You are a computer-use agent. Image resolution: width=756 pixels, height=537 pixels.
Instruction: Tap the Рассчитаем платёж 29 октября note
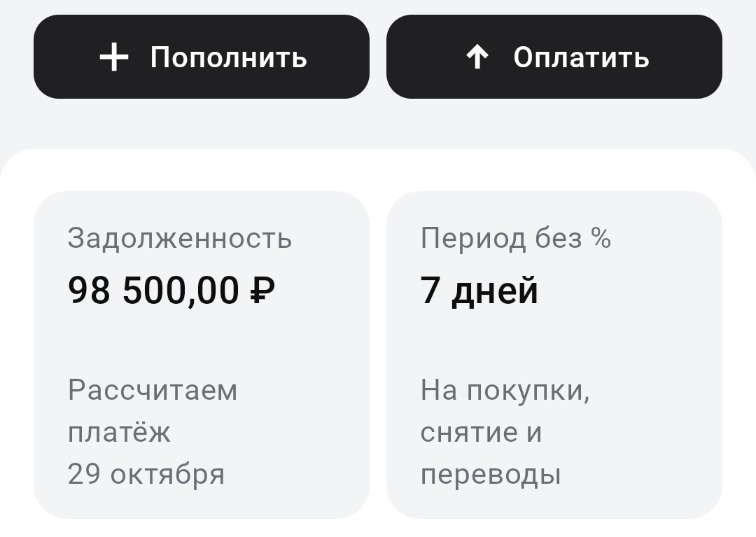(152, 432)
